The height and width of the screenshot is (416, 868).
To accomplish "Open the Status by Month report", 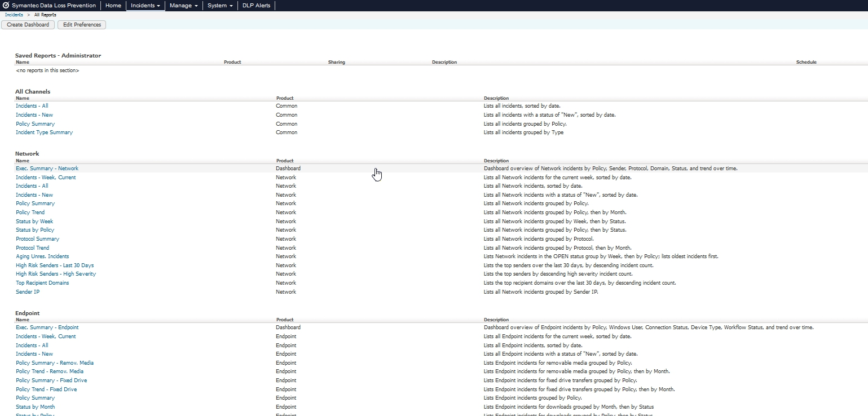I will click(36, 407).
